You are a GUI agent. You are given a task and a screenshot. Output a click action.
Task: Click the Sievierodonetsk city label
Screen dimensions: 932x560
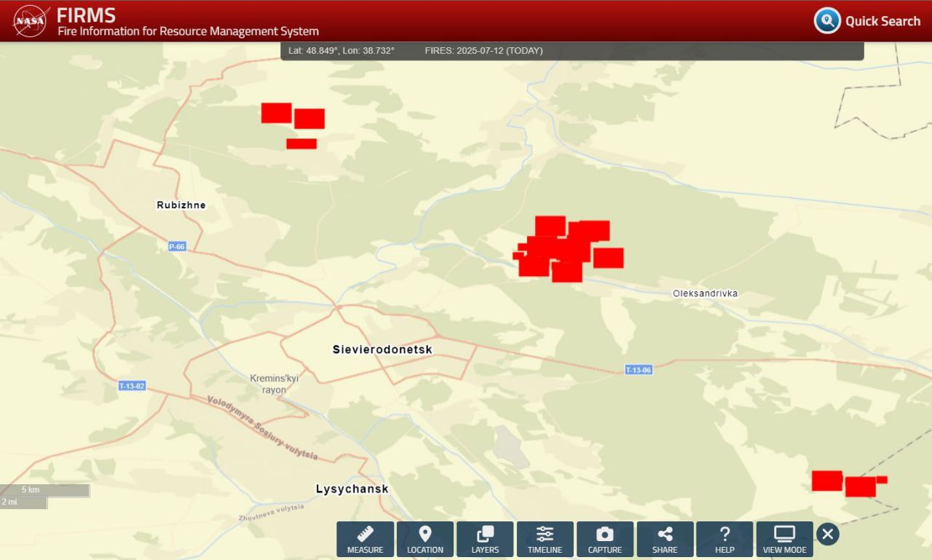point(382,350)
